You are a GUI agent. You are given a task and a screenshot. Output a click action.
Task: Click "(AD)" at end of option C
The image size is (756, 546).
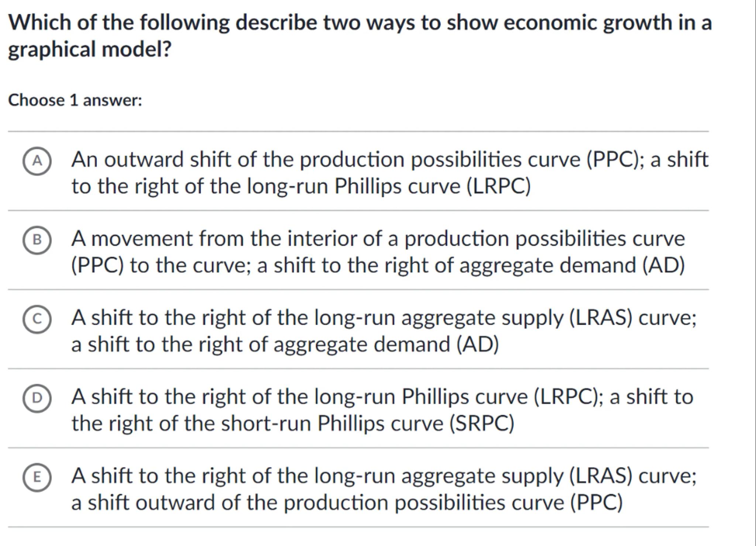[x=478, y=344]
